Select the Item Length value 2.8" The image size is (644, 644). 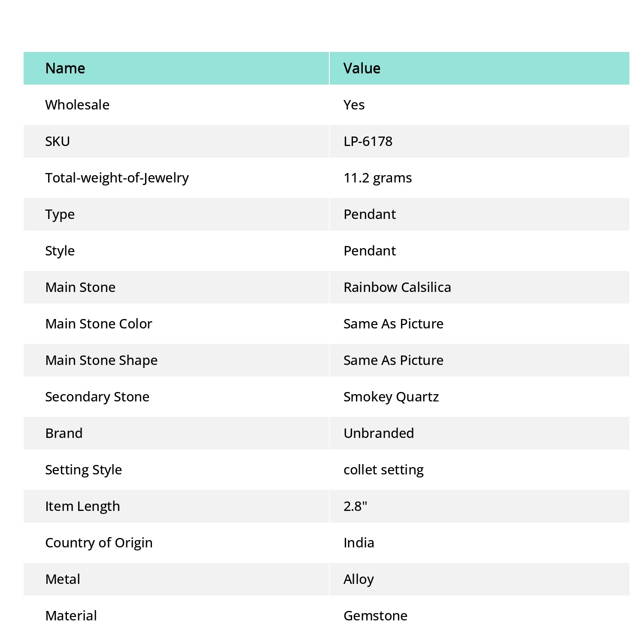pos(355,506)
